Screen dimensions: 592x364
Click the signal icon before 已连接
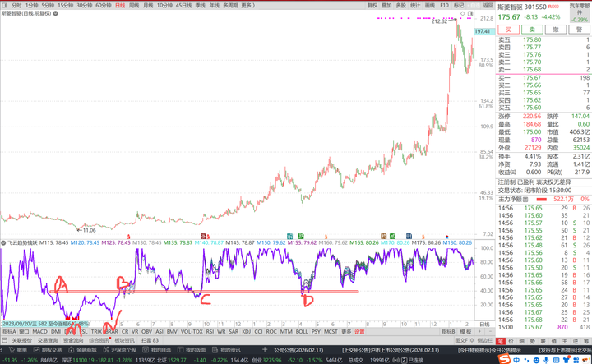[395, 360]
